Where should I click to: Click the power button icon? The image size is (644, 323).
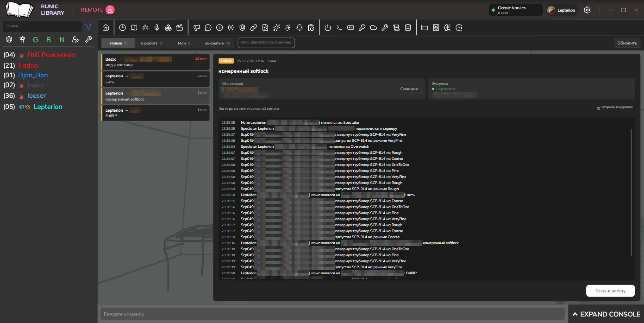click(x=328, y=28)
